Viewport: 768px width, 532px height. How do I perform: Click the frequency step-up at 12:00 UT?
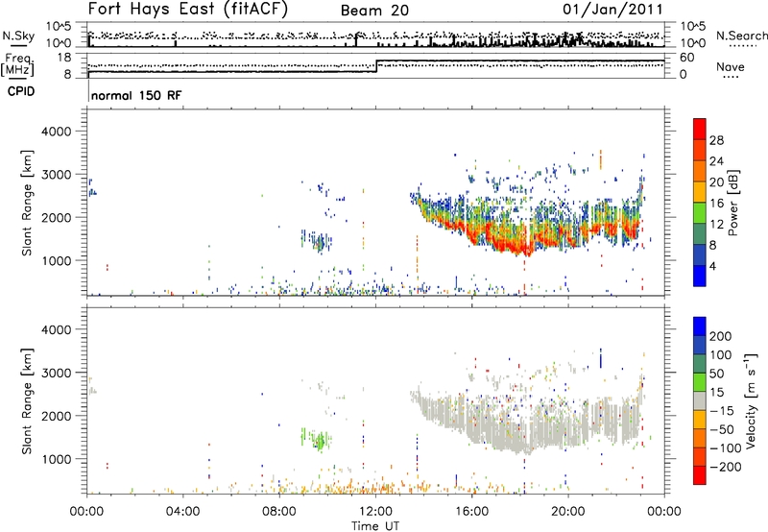tap(376, 66)
